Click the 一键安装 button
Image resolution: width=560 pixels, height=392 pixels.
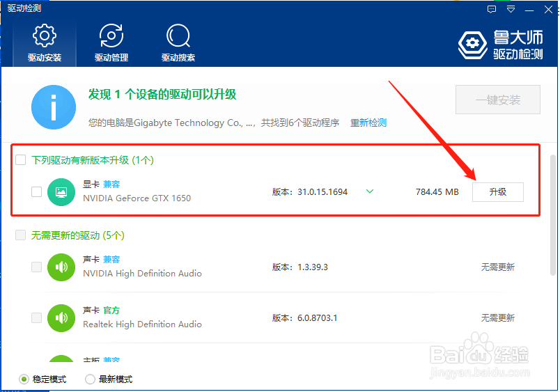coord(498,100)
